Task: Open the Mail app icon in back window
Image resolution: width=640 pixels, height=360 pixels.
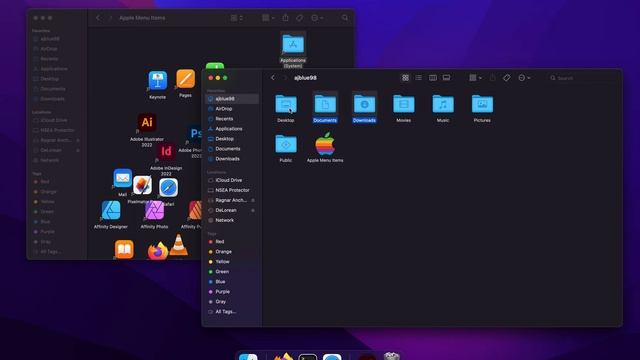Action: pos(122,178)
